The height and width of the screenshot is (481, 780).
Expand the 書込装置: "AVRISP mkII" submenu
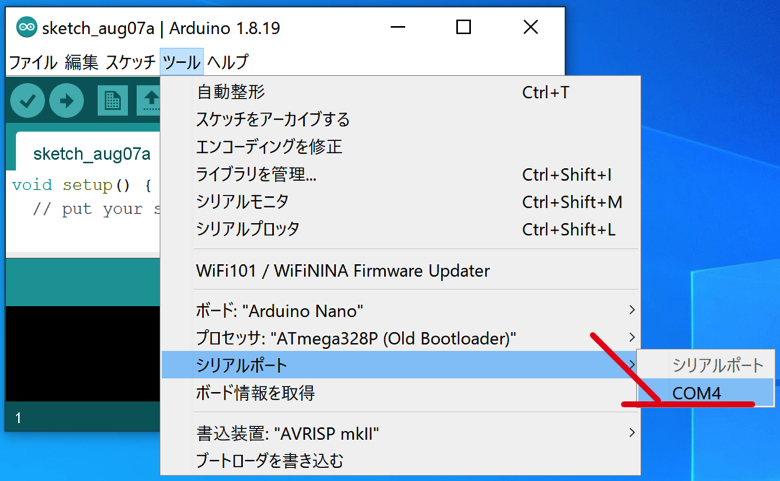400,434
